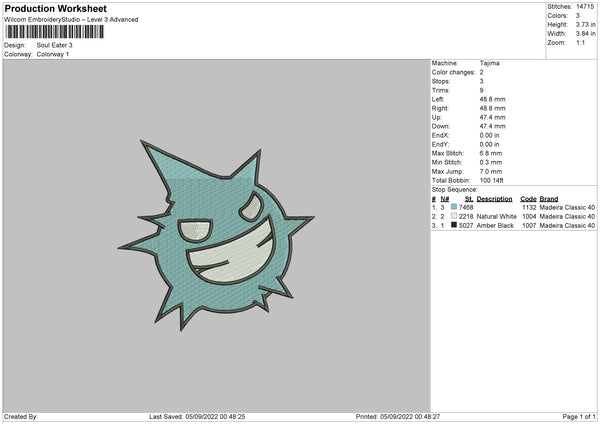Click the 'Created By:' footer label
This screenshot has height=424, width=600.
tap(21, 417)
